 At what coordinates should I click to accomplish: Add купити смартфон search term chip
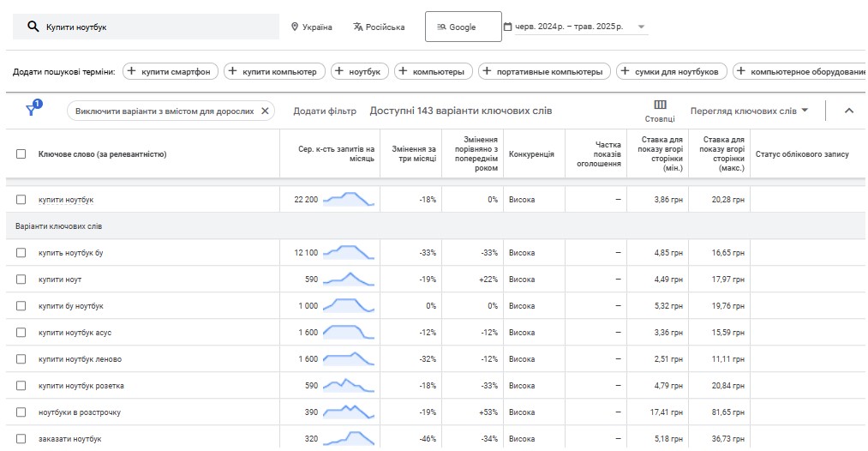(x=171, y=71)
